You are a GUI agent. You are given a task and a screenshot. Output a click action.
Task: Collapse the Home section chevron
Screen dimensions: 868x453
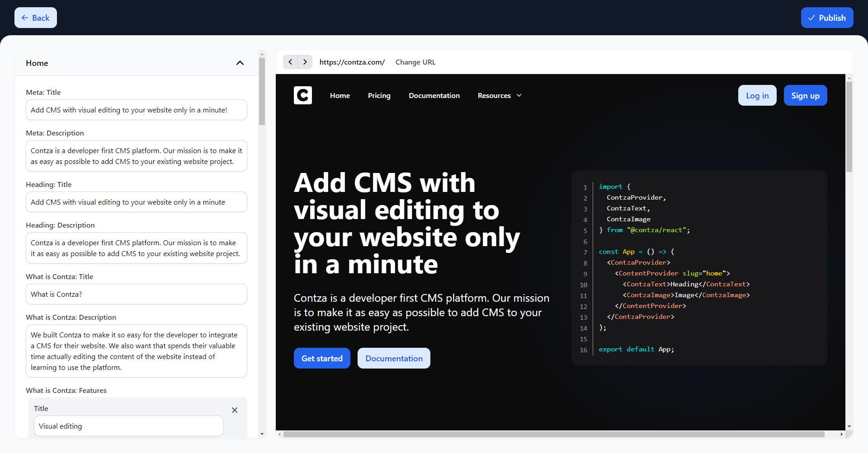(240, 63)
